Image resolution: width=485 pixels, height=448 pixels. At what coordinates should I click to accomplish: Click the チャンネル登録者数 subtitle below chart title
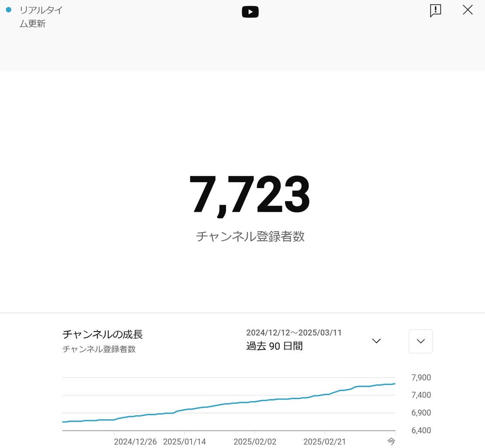coord(99,349)
